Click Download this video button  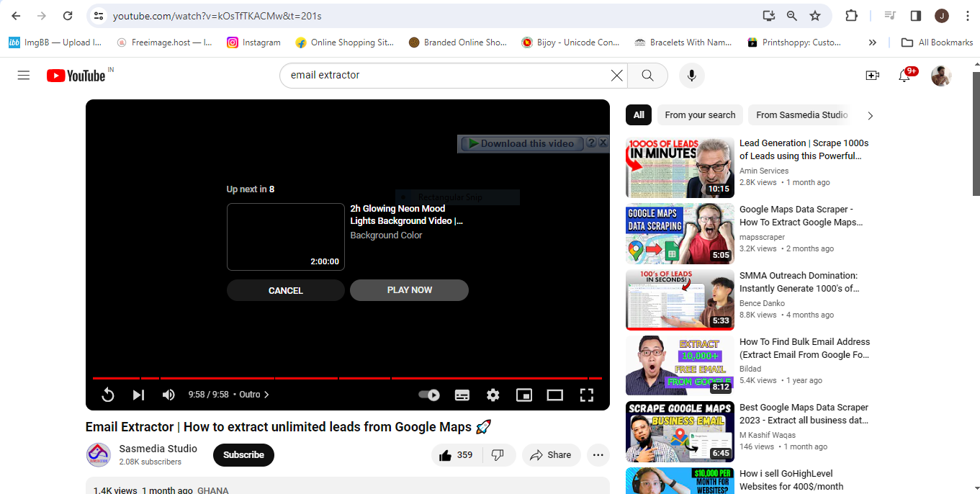521,143
